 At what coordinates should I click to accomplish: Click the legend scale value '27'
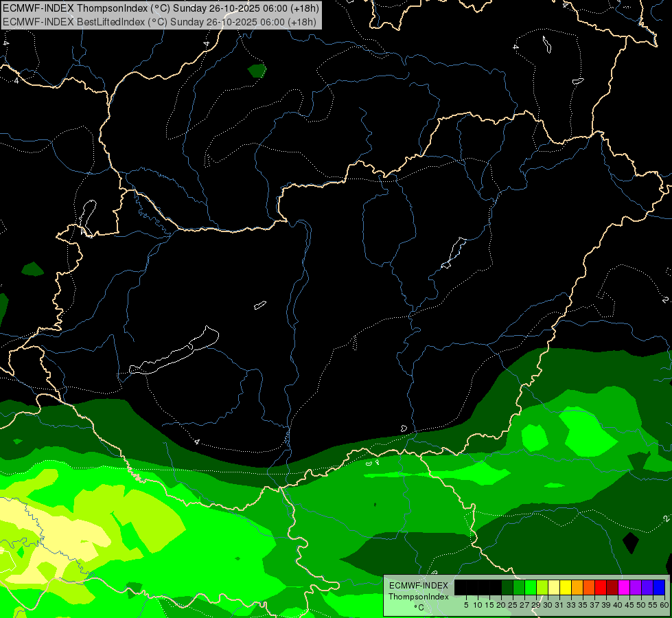point(524,605)
